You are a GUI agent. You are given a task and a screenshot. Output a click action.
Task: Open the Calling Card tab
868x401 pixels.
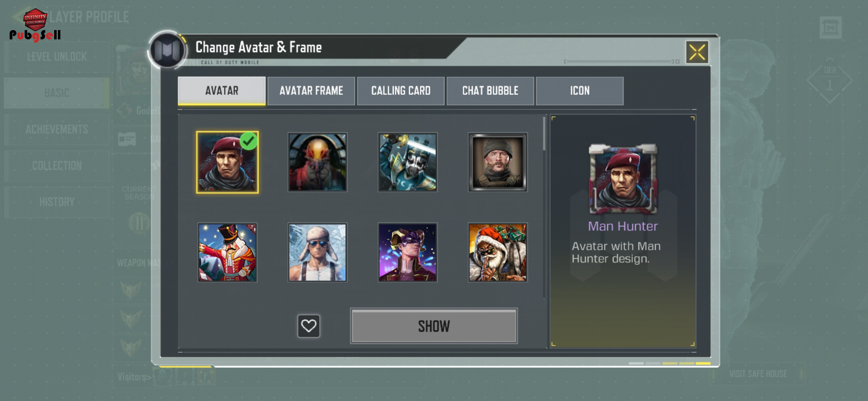[x=401, y=91]
